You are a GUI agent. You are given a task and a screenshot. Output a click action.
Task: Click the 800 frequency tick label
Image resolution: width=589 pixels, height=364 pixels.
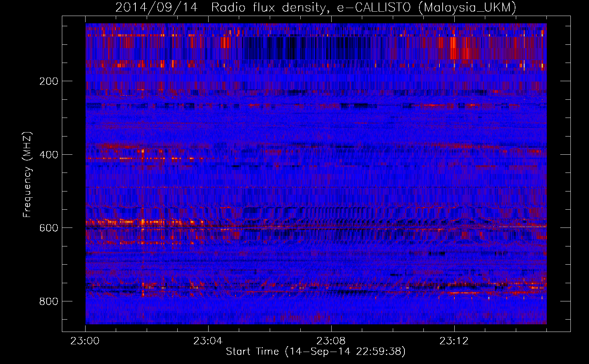pyautogui.click(x=48, y=301)
